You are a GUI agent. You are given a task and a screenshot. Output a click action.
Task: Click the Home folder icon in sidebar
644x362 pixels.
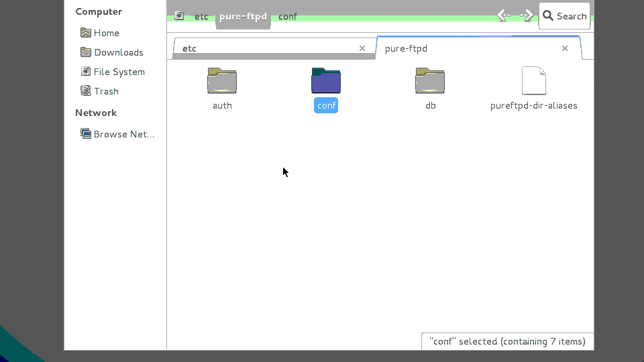point(85,32)
